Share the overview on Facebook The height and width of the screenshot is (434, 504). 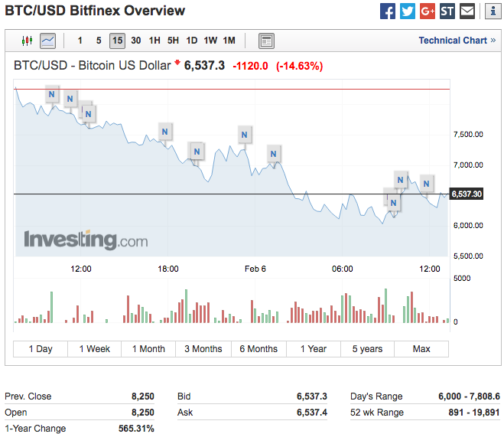(x=387, y=11)
